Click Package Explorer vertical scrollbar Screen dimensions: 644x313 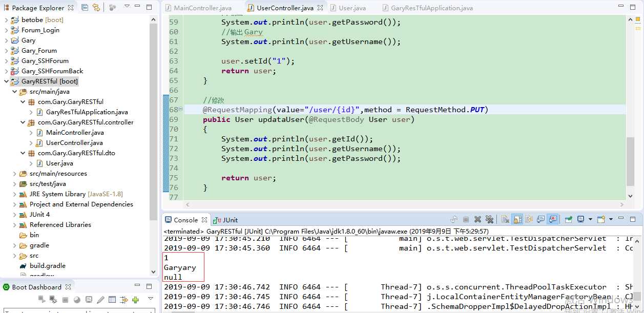coord(153,121)
